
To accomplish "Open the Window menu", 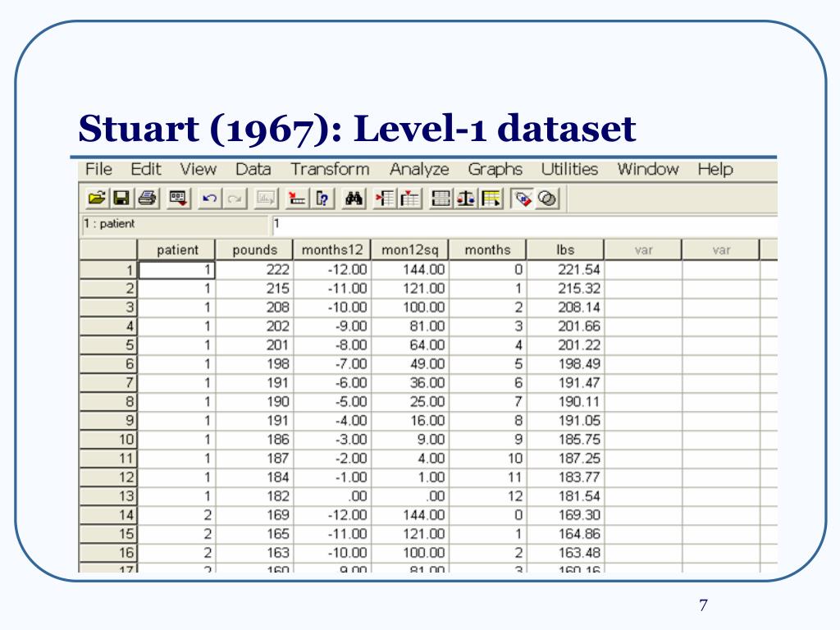I will click(x=648, y=169).
